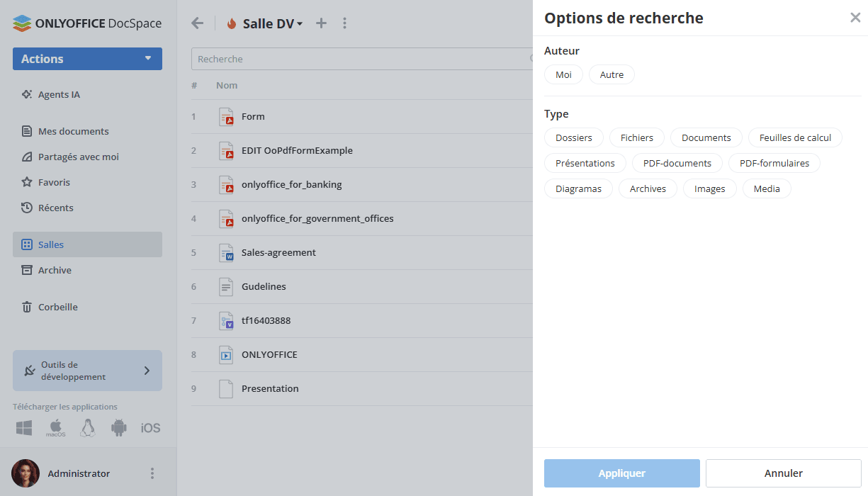Image resolution: width=868 pixels, height=496 pixels.
Task: Download the Windows desktop app
Action: (25, 428)
